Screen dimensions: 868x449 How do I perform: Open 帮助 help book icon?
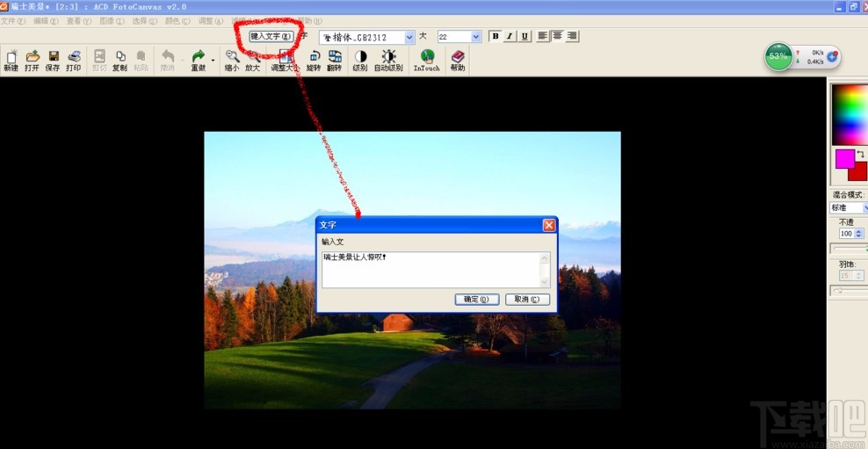457,61
